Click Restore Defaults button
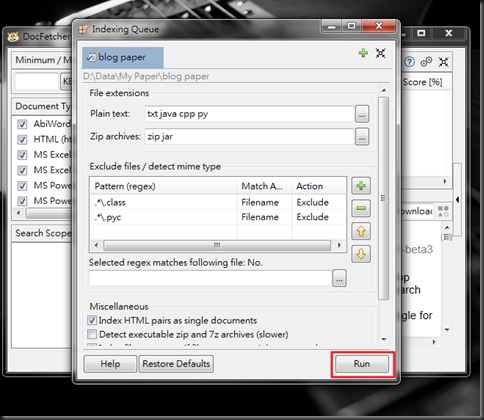 (176, 364)
